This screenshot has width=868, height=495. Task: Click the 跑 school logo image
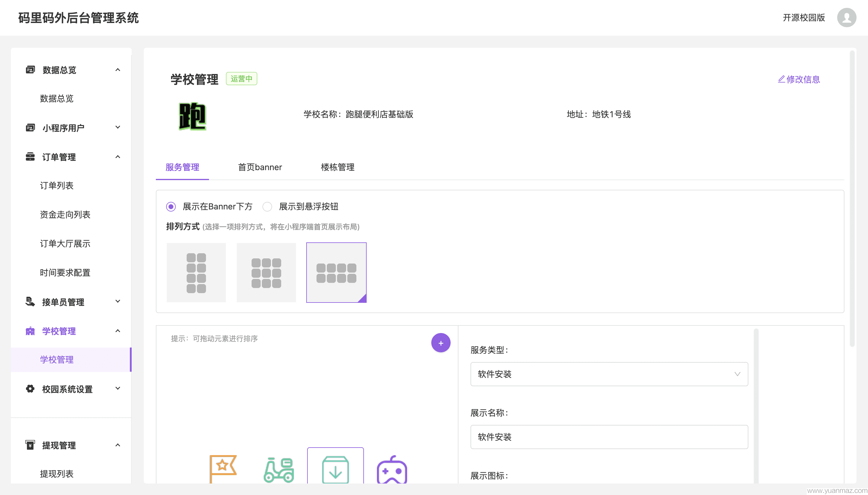193,116
